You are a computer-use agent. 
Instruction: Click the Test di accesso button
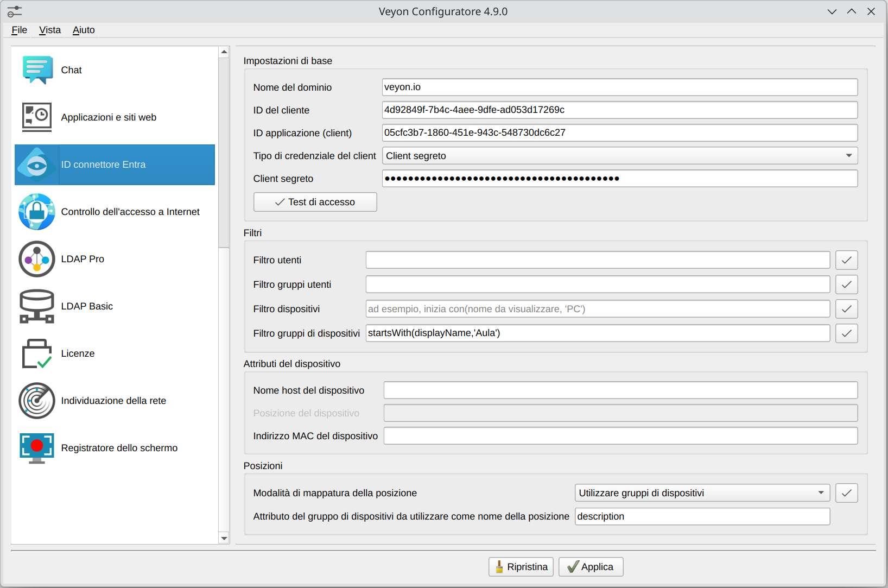click(315, 202)
